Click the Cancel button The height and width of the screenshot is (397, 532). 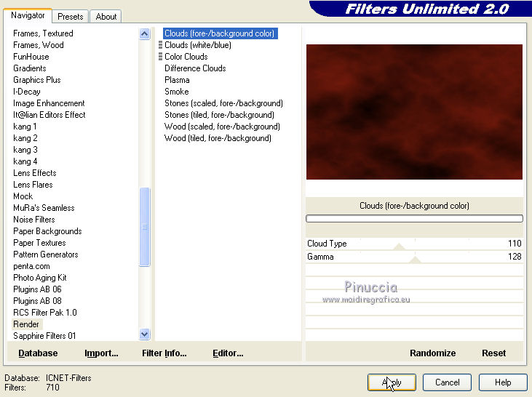pos(447,382)
